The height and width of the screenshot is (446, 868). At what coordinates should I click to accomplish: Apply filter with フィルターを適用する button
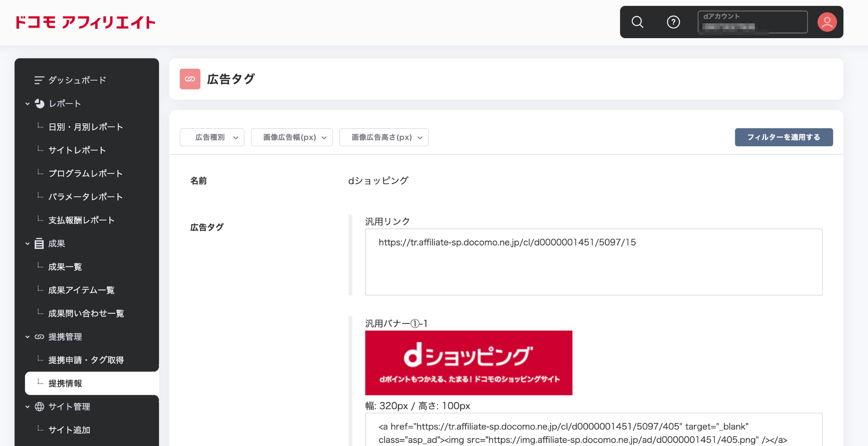coord(784,137)
